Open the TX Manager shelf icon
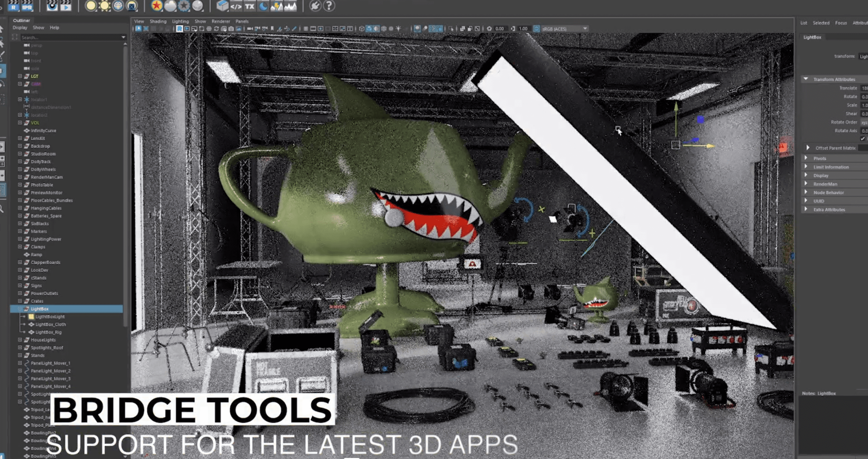868x459 pixels. click(249, 6)
